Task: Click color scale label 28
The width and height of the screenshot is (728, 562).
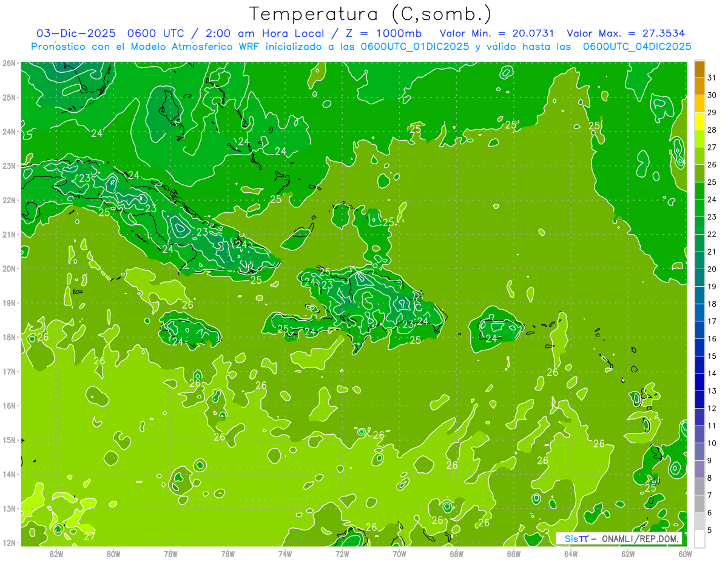Action: point(712,130)
